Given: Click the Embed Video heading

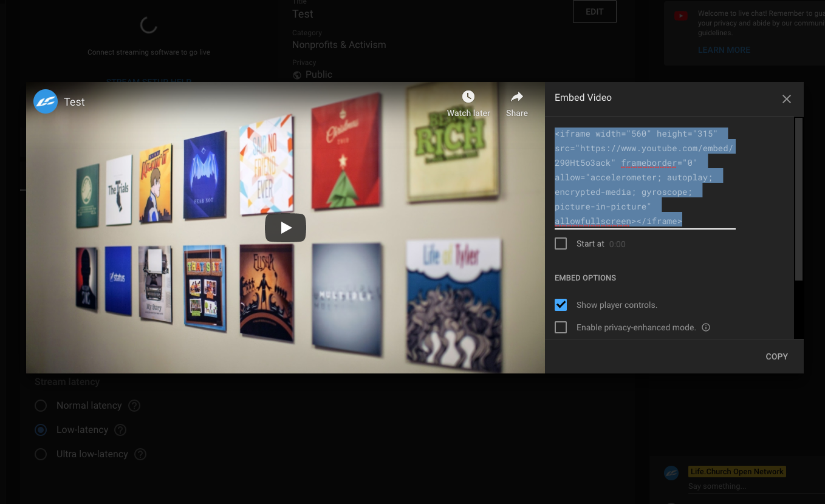Looking at the screenshot, I should tap(583, 97).
